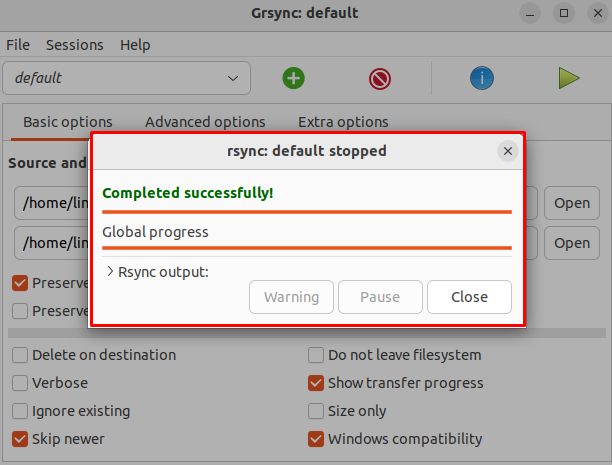
Task: Click the Global progress bar
Action: [306, 246]
